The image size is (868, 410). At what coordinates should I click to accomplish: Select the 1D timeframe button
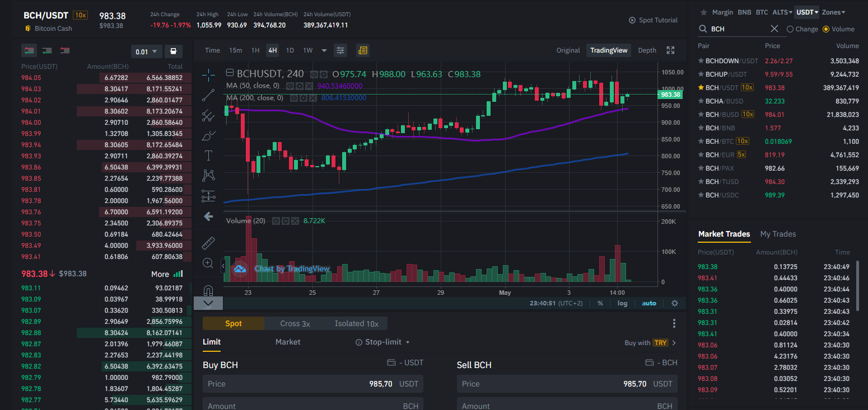(x=290, y=50)
